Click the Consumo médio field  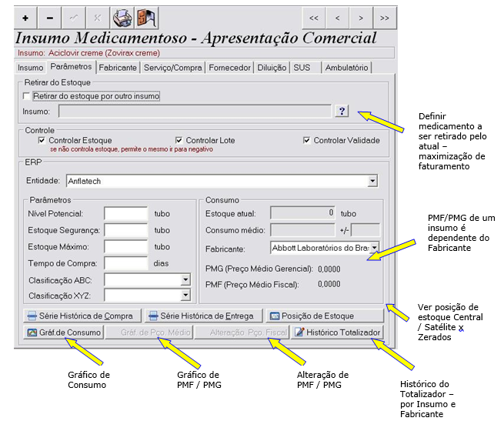click(x=302, y=230)
